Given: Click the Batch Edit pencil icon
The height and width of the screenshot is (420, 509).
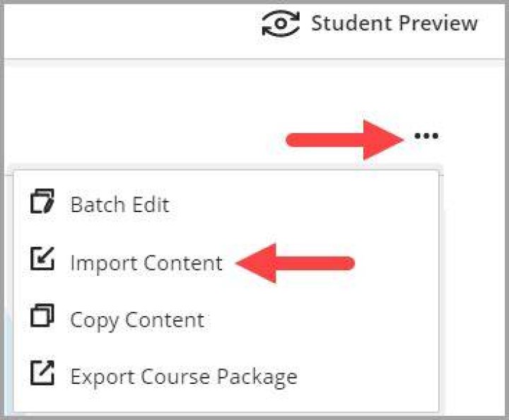Looking at the screenshot, I should coord(42,201).
